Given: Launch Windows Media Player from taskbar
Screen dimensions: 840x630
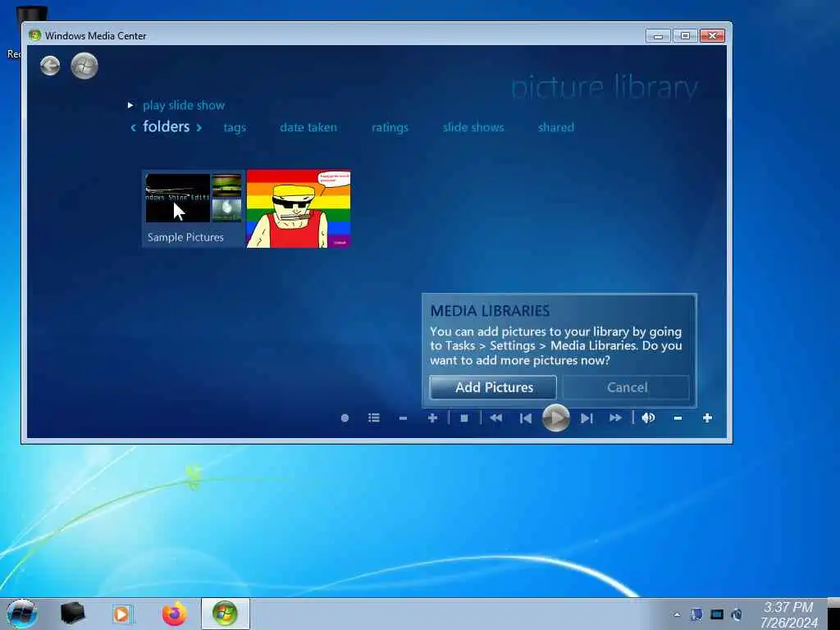Looking at the screenshot, I should pos(122,614).
